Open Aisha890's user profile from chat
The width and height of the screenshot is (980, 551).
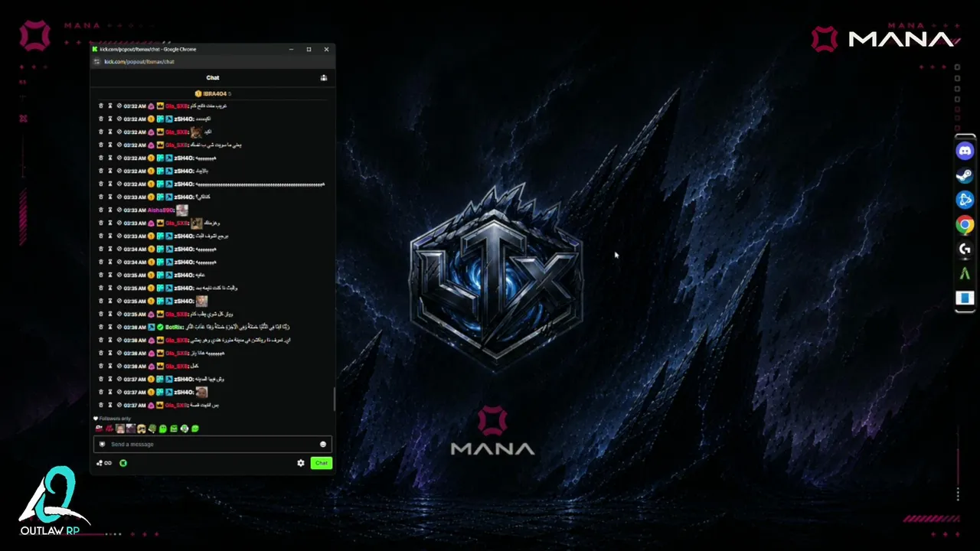click(161, 210)
